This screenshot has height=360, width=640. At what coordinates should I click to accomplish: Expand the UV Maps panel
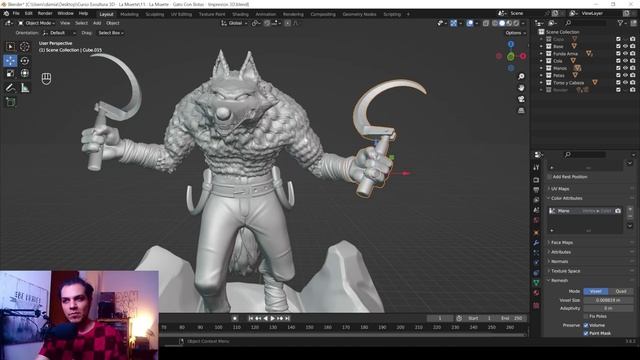coord(560,189)
